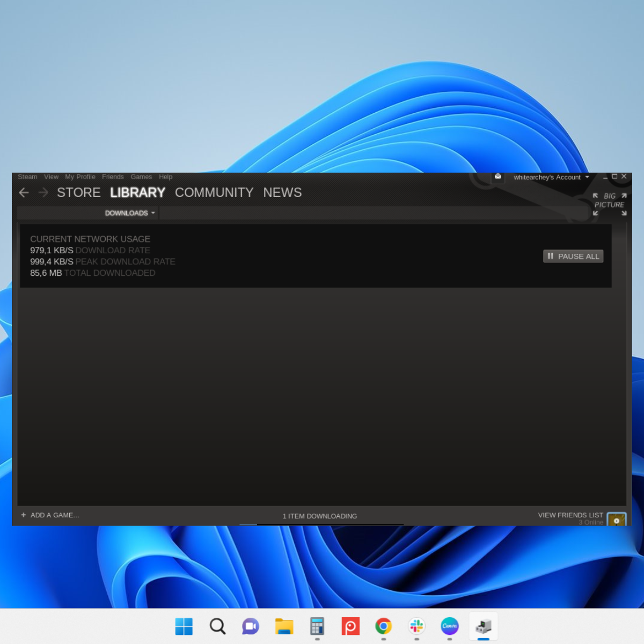
Task: Click the Steam icon on taskbar
Action: tap(483, 626)
